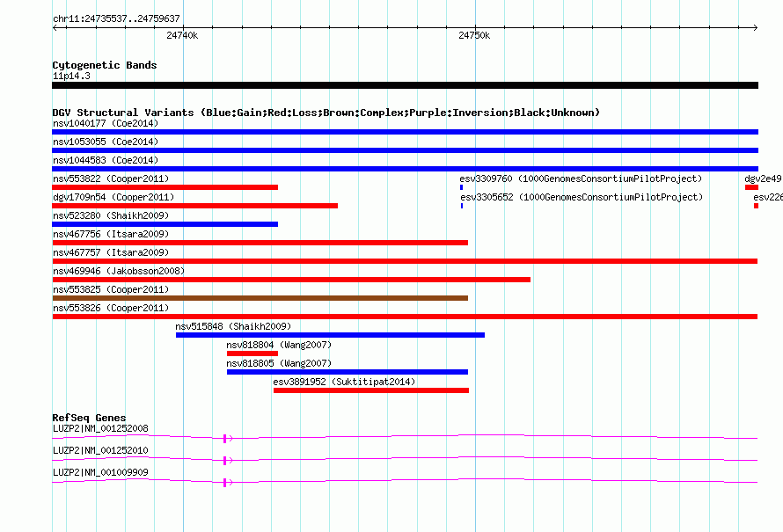The width and height of the screenshot is (783, 532).
Task: Click the left arrow of the coordinate ruler
Action: pyautogui.click(x=55, y=27)
